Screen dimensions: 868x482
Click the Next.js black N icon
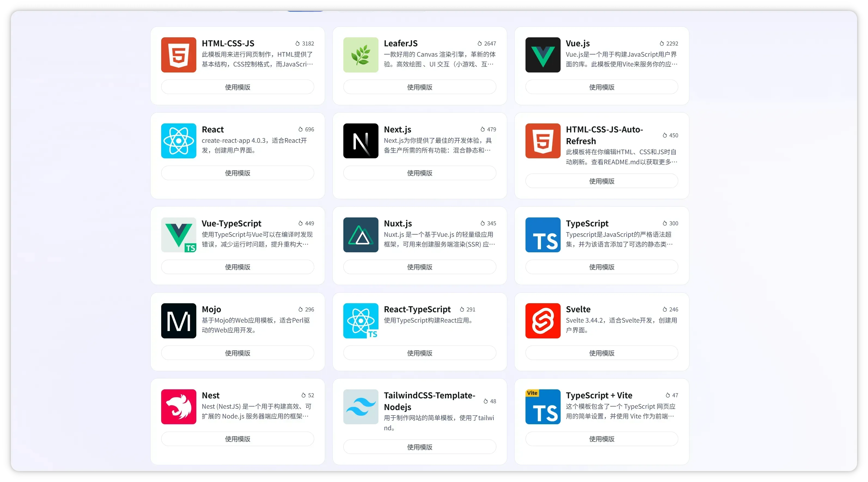tap(360, 141)
